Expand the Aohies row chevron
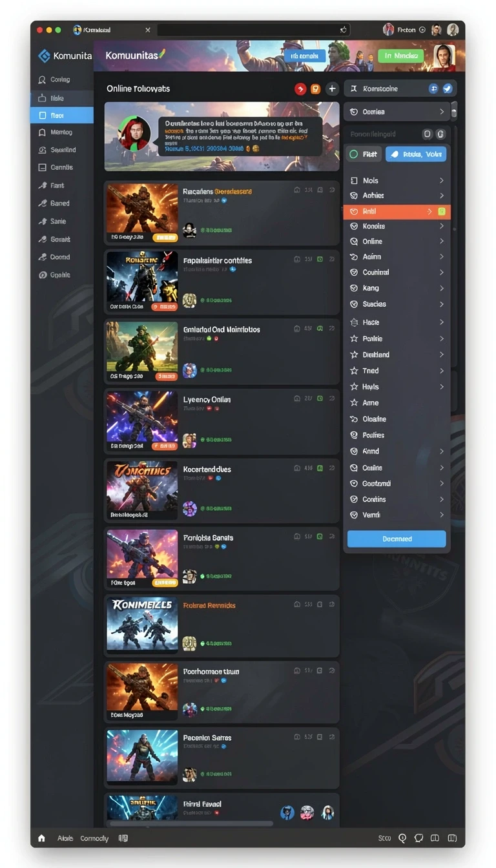496x868 pixels. pyautogui.click(x=442, y=196)
